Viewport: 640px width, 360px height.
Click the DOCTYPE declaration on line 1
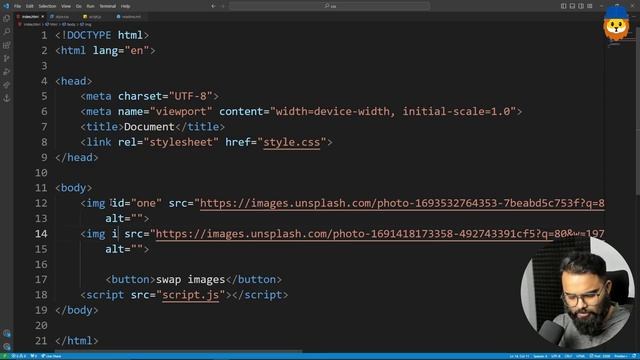click(102, 35)
